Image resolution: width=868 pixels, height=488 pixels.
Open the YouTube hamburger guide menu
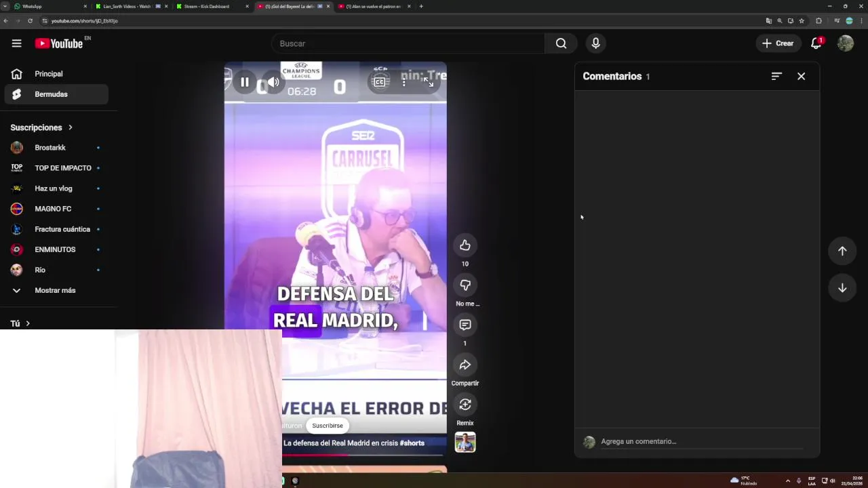[16, 43]
